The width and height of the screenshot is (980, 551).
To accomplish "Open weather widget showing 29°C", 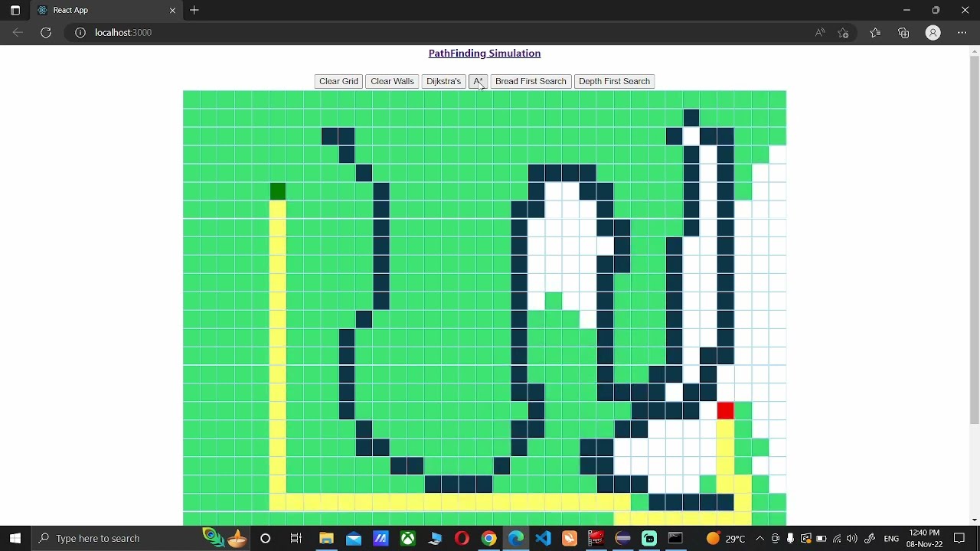I will pyautogui.click(x=725, y=538).
